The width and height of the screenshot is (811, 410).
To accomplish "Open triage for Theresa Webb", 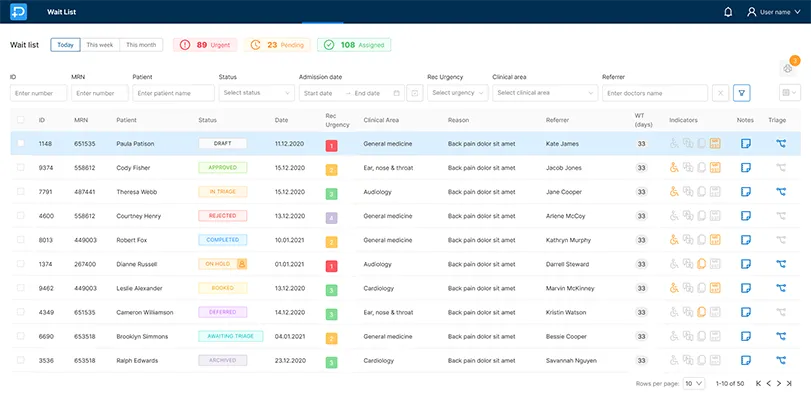I will click(781, 192).
